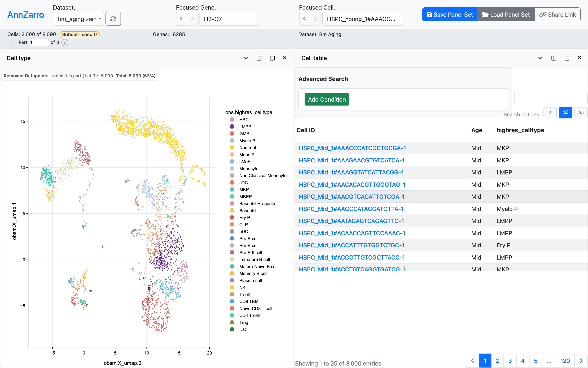Toggle HSC legend entry
This screenshot has height=368, width=588.
pos(239,120)
